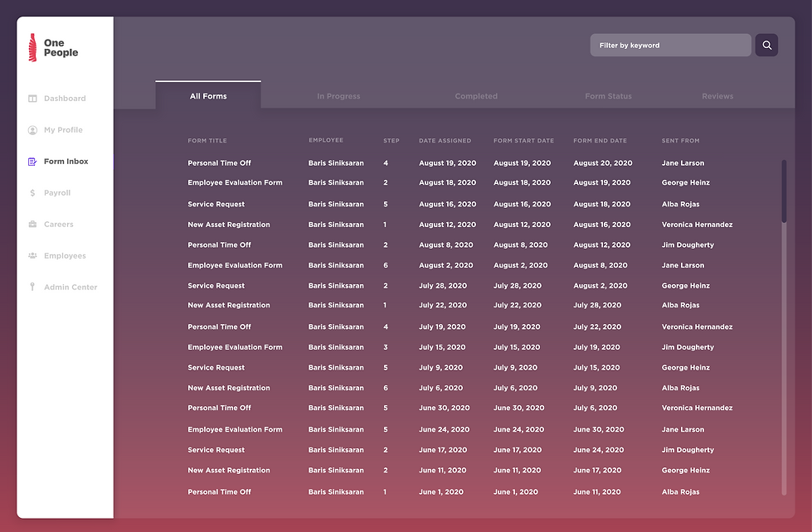Viewport: 812px width, 532px height.
Task: Navigate to Careers in sidebar
Action: coord(59,224)
